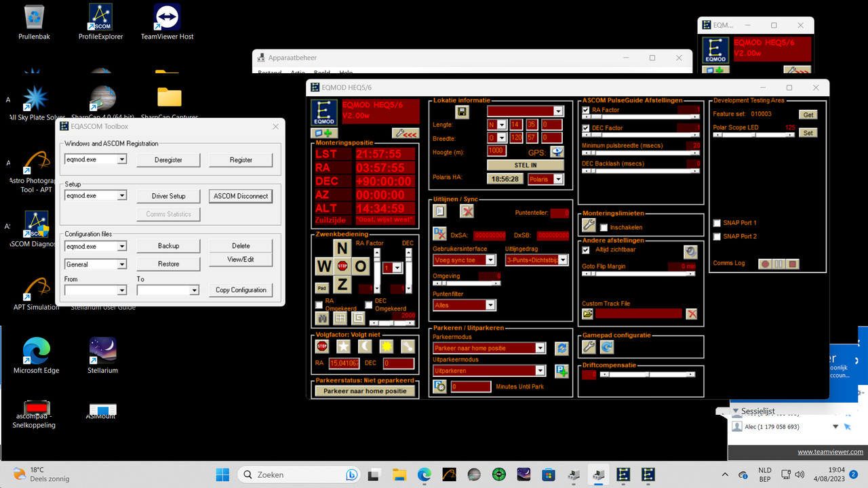Slew north with the N button
Viewport: 868px width, 488px height.
342,247
